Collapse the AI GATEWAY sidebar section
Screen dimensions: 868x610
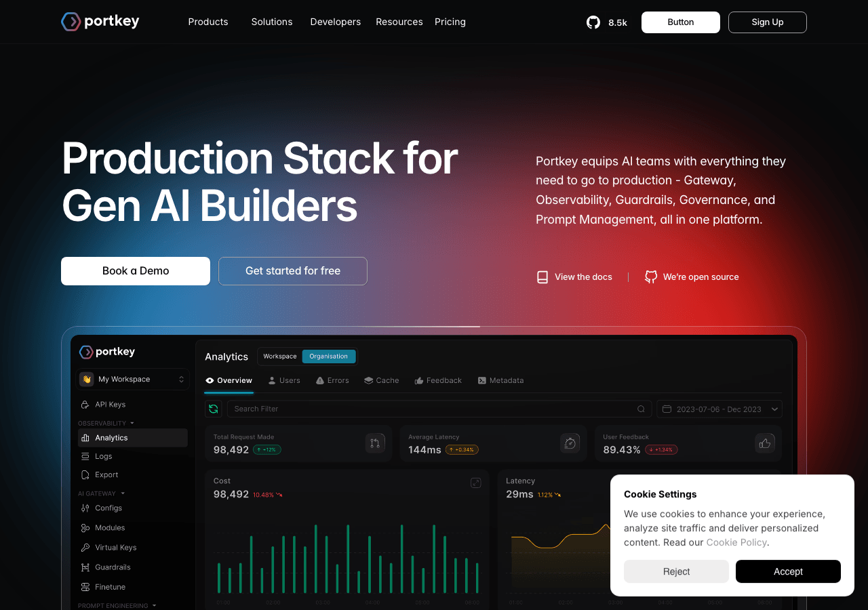point(101,493)
